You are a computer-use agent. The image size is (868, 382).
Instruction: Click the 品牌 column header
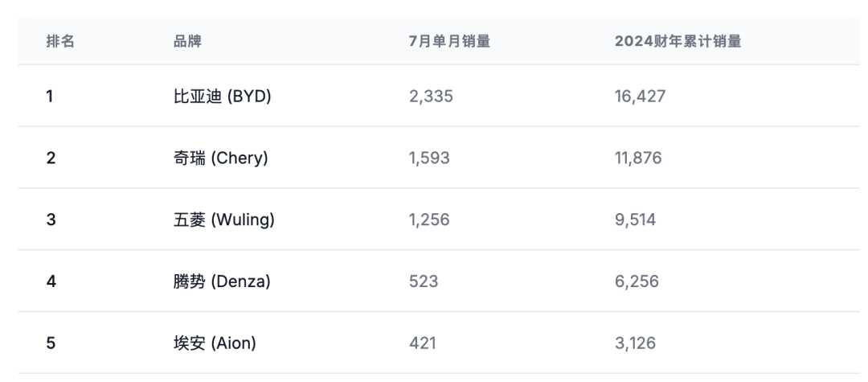pos(187,42)
